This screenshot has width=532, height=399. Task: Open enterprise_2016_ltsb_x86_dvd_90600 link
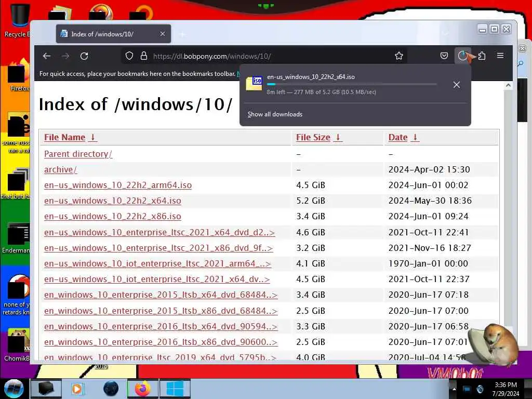coord(161,342)
